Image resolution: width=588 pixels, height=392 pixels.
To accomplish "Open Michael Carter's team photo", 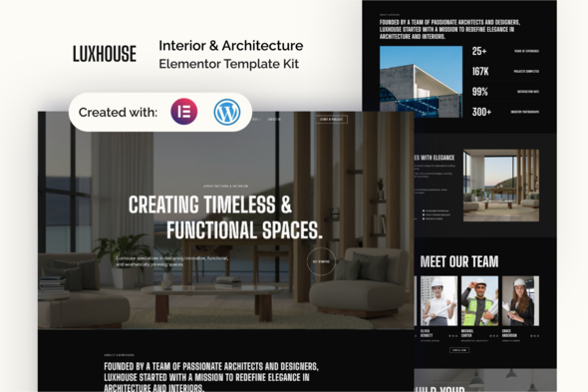I will click(x=479, y=301).
